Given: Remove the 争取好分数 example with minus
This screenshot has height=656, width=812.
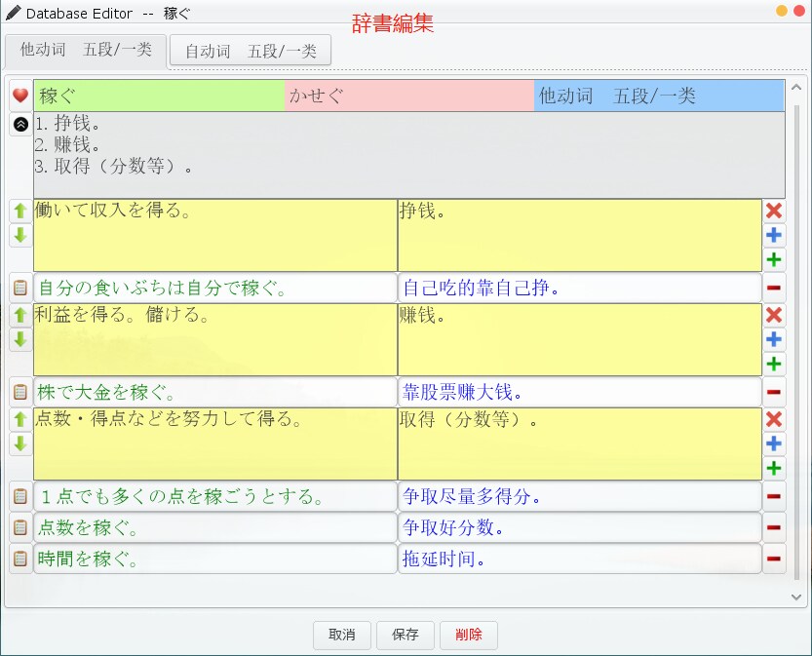Looking at the screenshot, I should (x=774, y=527).
